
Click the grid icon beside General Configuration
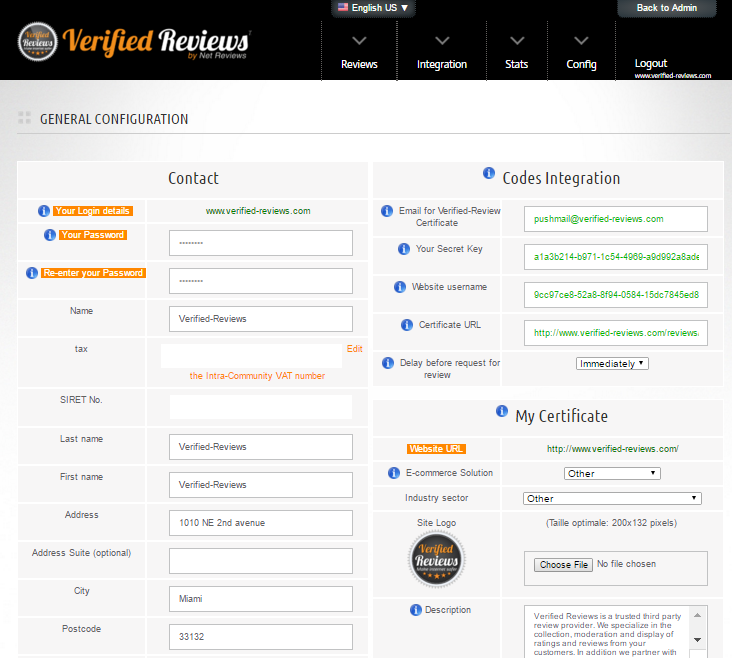[24, 118]
